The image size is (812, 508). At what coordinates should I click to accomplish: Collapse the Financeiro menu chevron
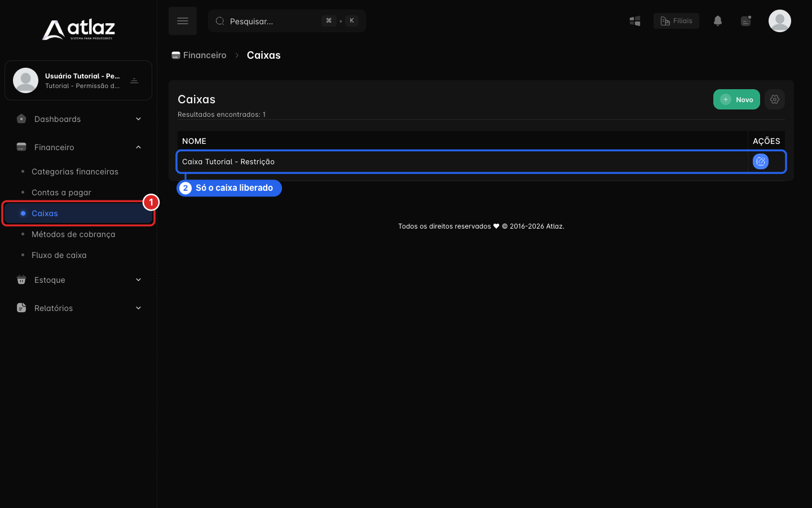point(139,147)
